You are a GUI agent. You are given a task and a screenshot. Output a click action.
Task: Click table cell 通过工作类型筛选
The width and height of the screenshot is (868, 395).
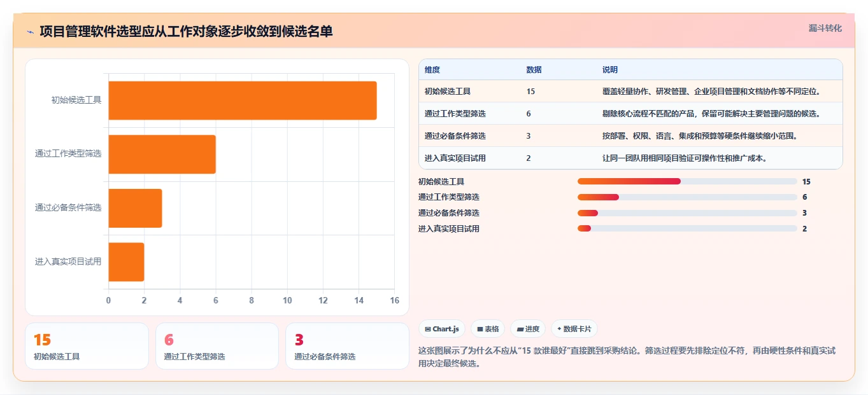455,114
